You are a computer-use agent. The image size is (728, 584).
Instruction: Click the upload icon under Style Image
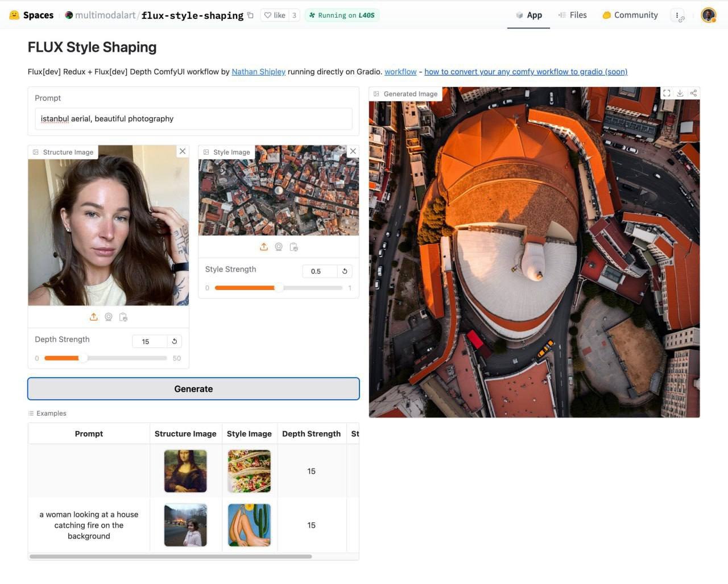(x=264, y=247)
